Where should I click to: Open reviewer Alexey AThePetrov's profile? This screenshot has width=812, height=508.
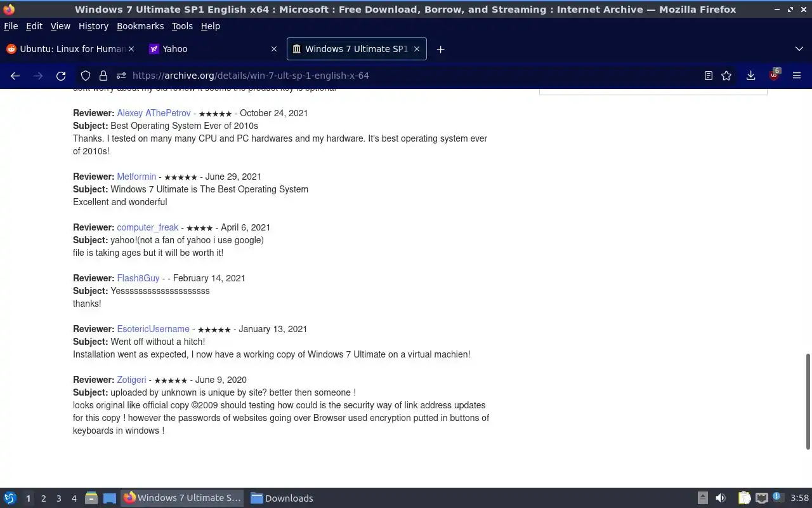point(154,113)
